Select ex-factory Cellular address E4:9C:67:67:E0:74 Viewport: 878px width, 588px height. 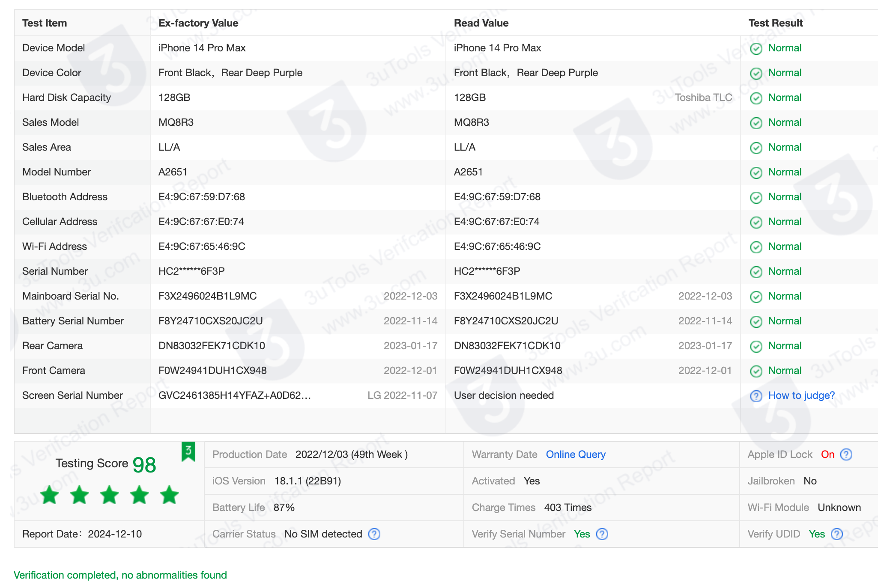click(x=201, y=222)
